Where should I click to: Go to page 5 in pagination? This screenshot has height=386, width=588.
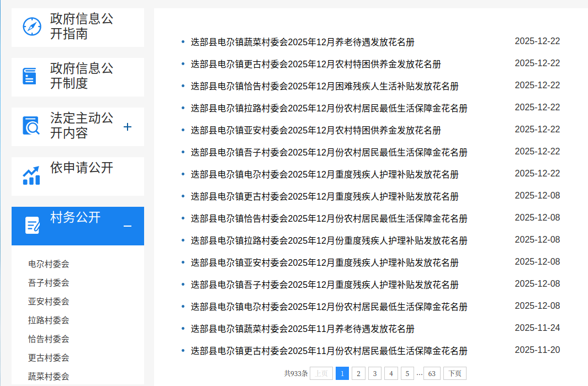click(407, 373)
